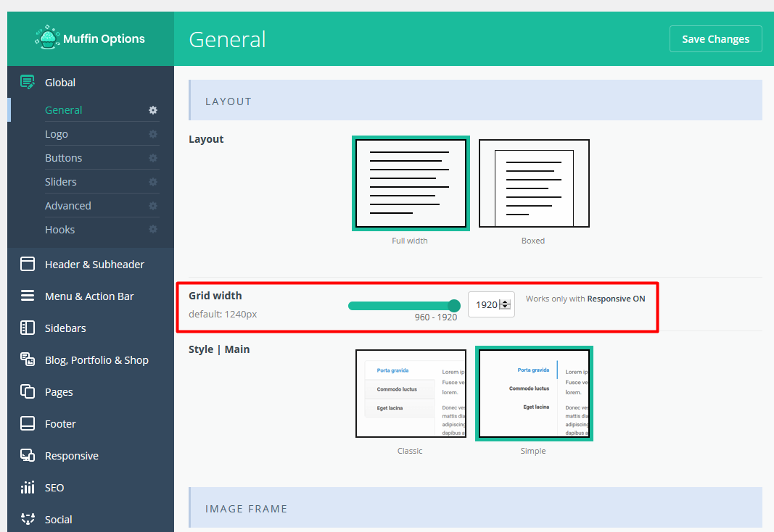Expand the SEO settings section
This screenshot has height=532, width=774.
click(x=54, y=487)
